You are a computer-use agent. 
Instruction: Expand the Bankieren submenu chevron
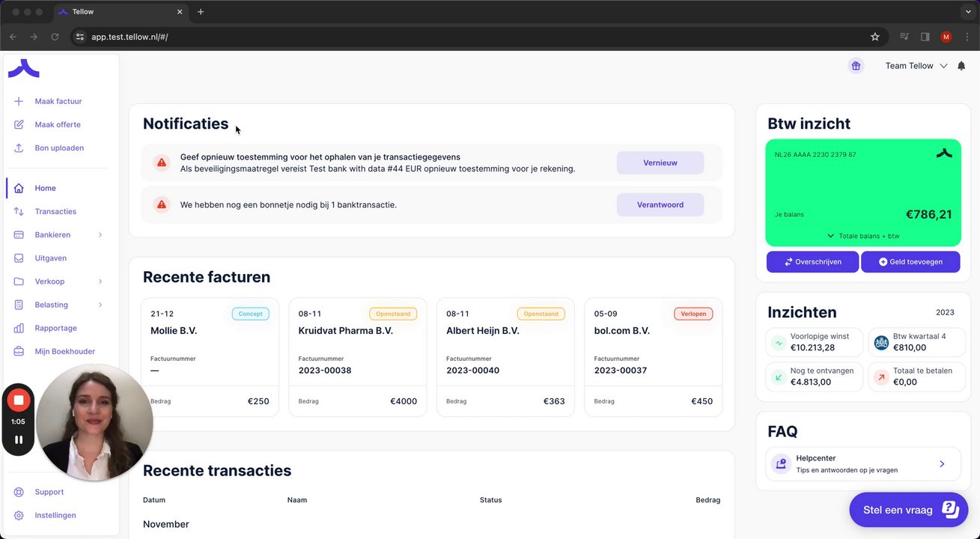100,235
